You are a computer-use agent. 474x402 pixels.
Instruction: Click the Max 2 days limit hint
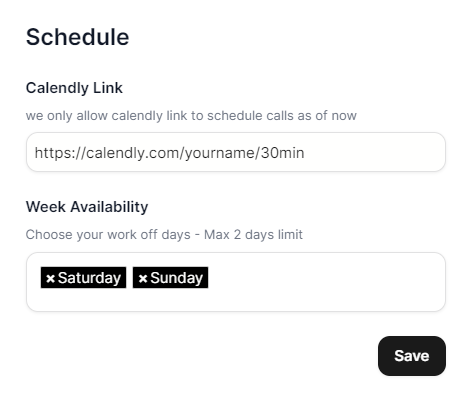pyautogui.click(x=253, y=235)
